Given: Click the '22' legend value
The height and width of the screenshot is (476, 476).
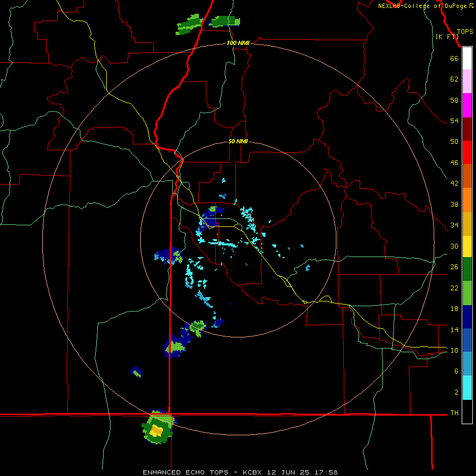Looking at the screenshot, I should (x=454, y=288).
